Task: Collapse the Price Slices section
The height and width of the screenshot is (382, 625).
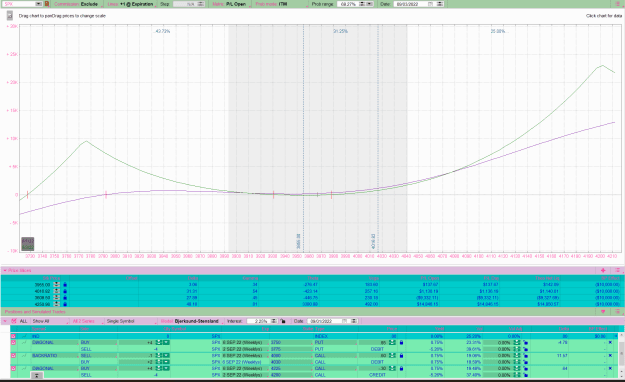Action: 5,270
